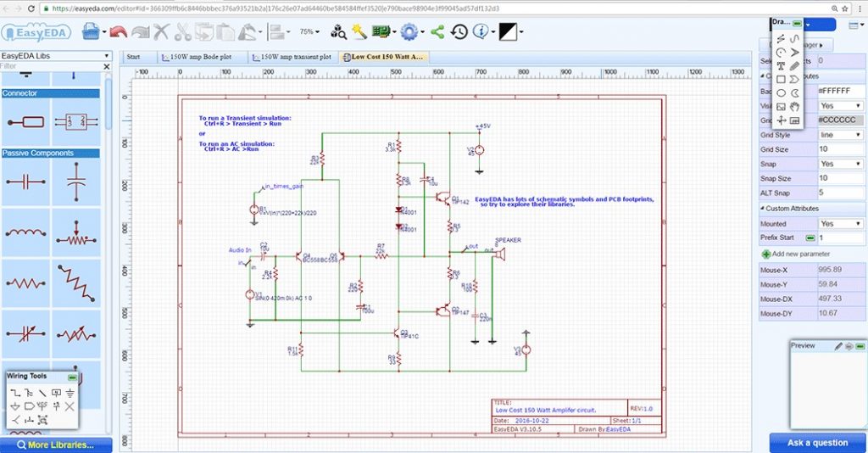Click the magic wand design manager icon

point(359,31)
